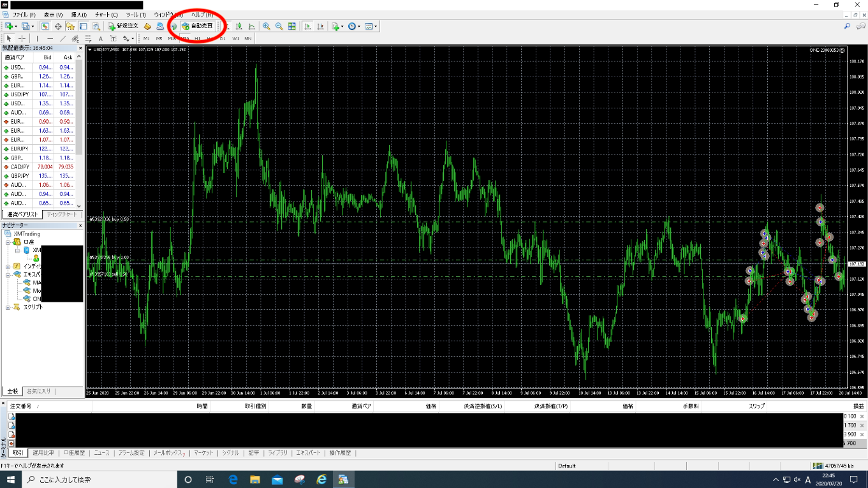
Task: Open the ツール(T) menu
Action: [136, 14]
